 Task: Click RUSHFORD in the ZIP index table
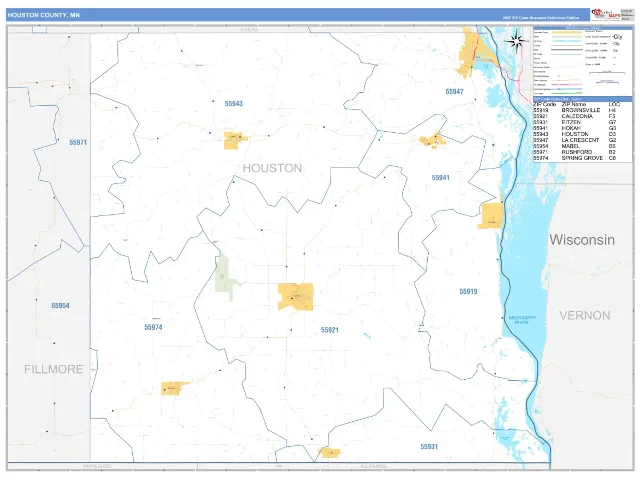pyautogui.click(x=576, y=152)
